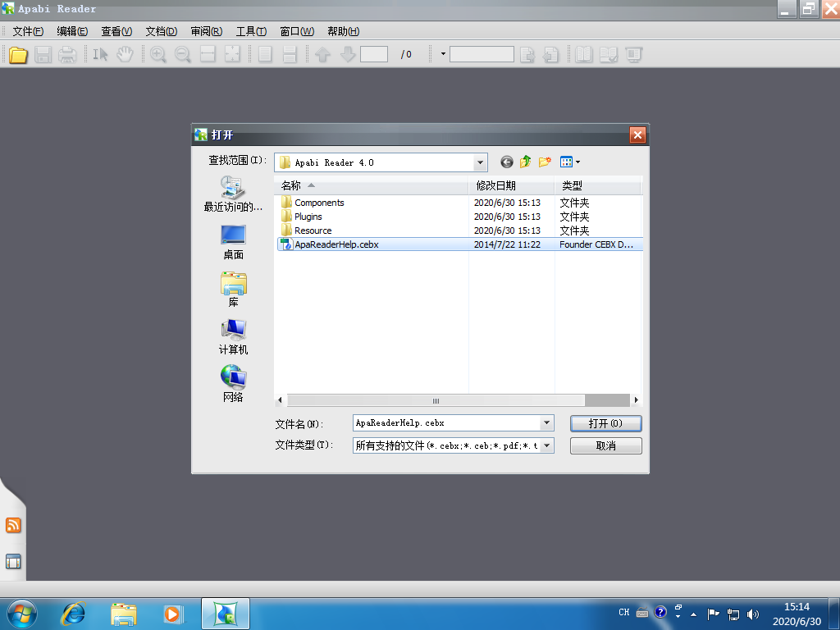Viewport: 840px width, 630px height.
Task: Click the find previous result icon
Action: [x=550, y=55]
